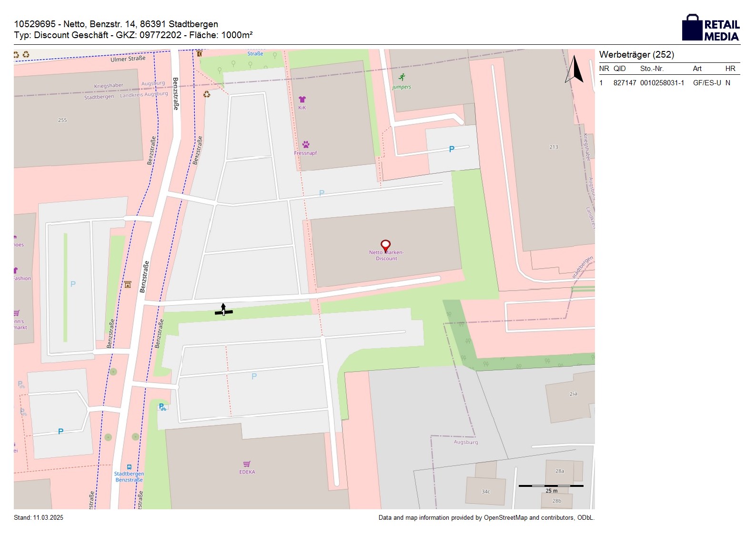Screen dimensions: 756x535
Task: Click the bicycle parking icon near EDEKA
Action: [162, 407]
